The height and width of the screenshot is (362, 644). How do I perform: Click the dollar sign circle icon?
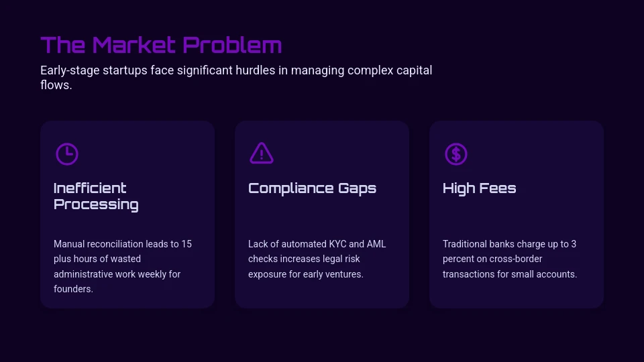click(x=456, y=154)
